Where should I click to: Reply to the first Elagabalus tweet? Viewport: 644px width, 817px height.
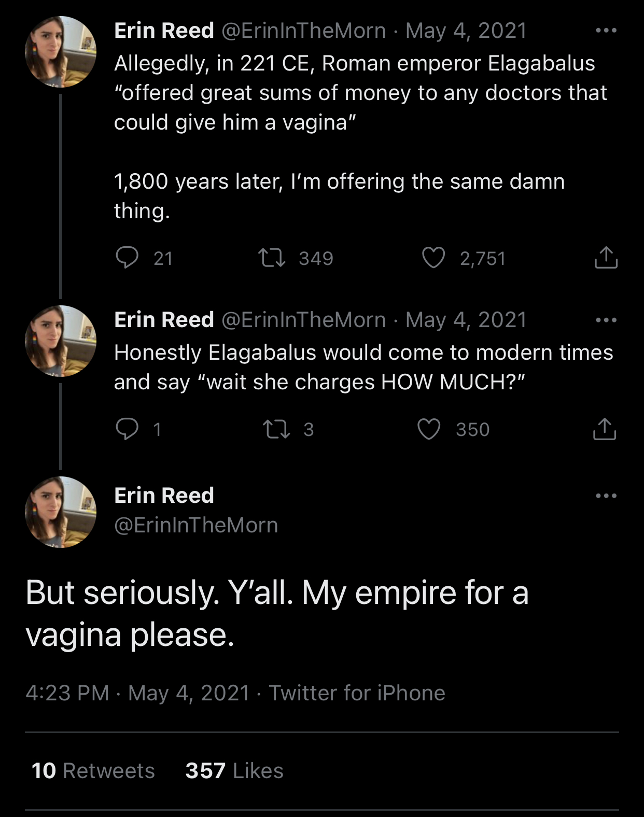(127, 258)
